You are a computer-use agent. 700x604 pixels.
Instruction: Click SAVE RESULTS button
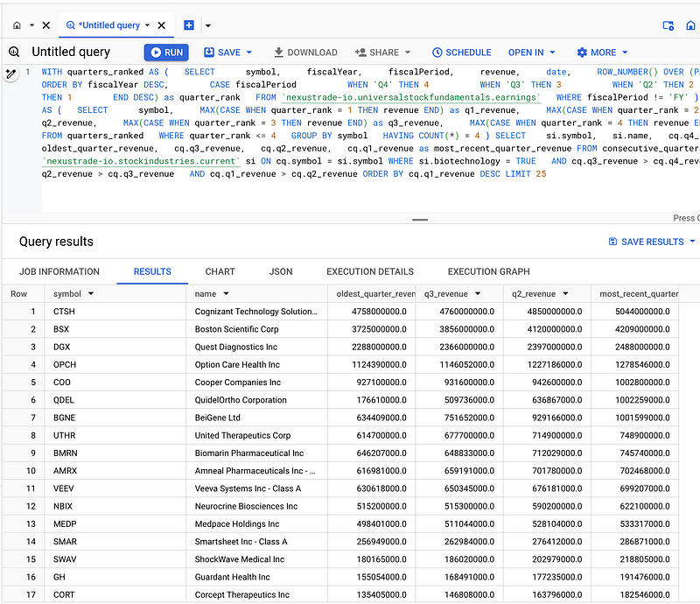click(652, 242)
